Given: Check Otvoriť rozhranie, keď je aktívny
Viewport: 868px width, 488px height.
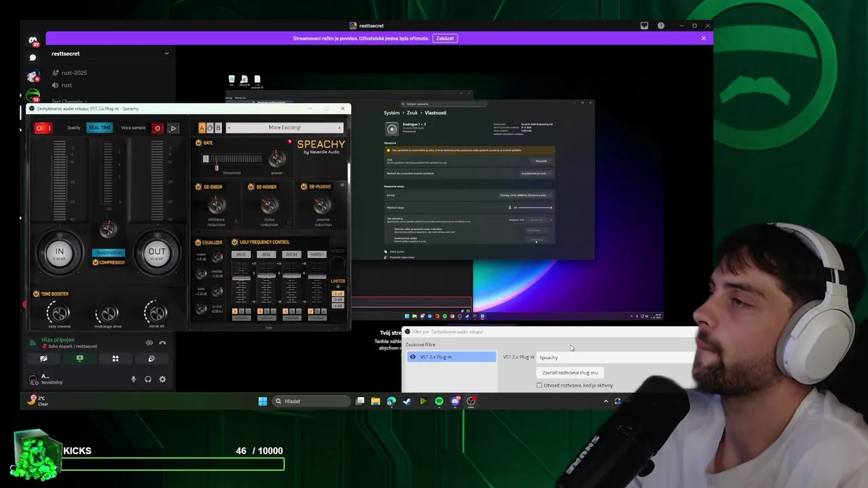Looking at the screenshot, I should click(x=539, y=386).
